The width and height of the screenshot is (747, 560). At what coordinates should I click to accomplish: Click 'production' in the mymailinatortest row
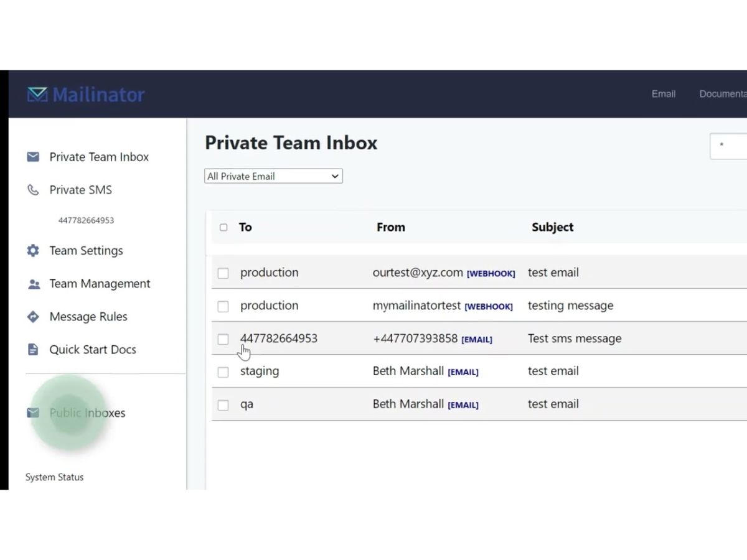(x=270, y=306)
